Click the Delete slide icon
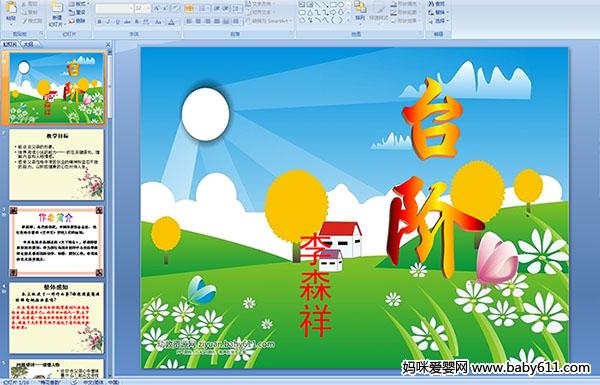This screenshot has width=600, height=385. 78,21
